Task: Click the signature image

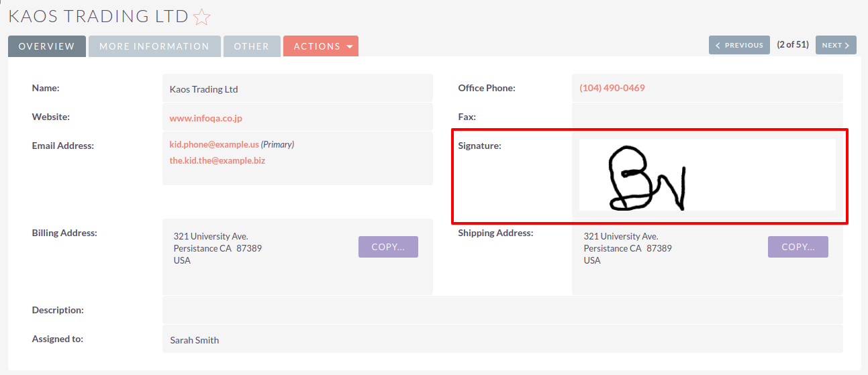Action: (x=708, y=175)
